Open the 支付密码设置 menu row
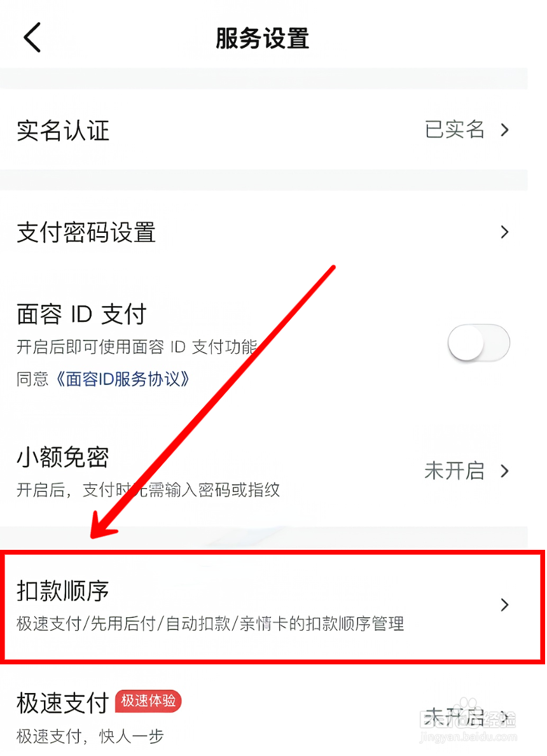The height and width of the screenshot is (756, 547). coord(263,232)
